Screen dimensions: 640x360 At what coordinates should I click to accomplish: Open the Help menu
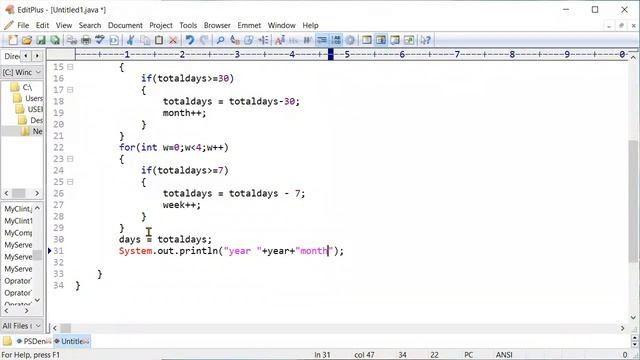pyautogui.click(x=310, y=25)
